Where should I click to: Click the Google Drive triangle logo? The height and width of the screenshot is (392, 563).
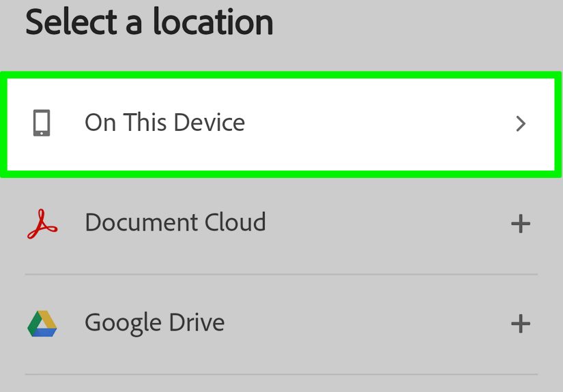pyautogui.click(x=42, y=323)
